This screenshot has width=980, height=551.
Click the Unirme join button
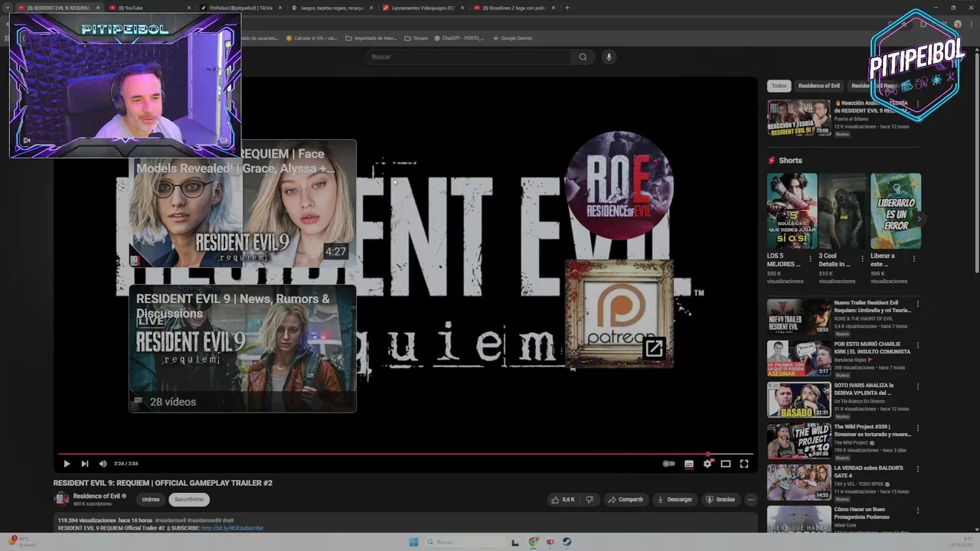pyautogui.click(x=151, y=500)
